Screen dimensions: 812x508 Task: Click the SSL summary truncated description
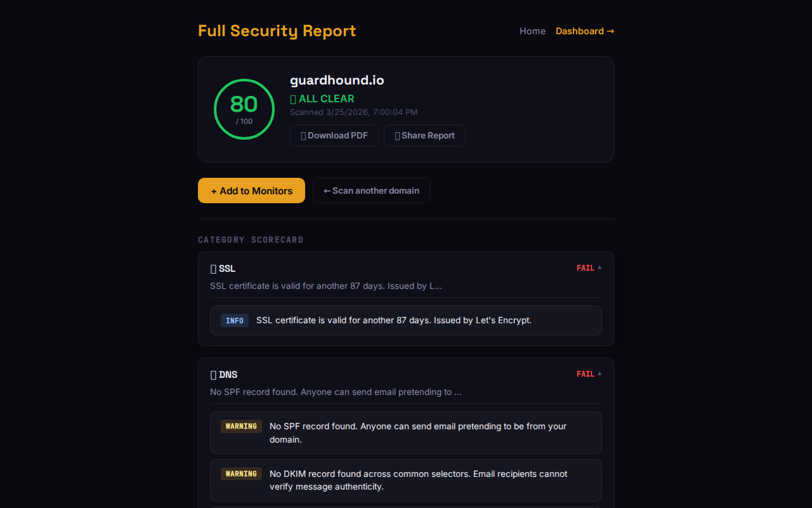point(326,286)
